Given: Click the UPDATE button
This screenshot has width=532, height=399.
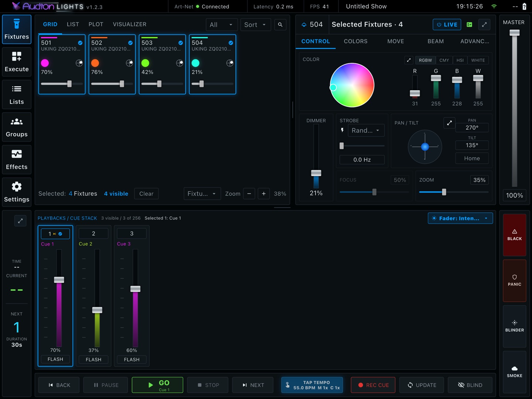Looking at the screenshot, I should point(422,385).
